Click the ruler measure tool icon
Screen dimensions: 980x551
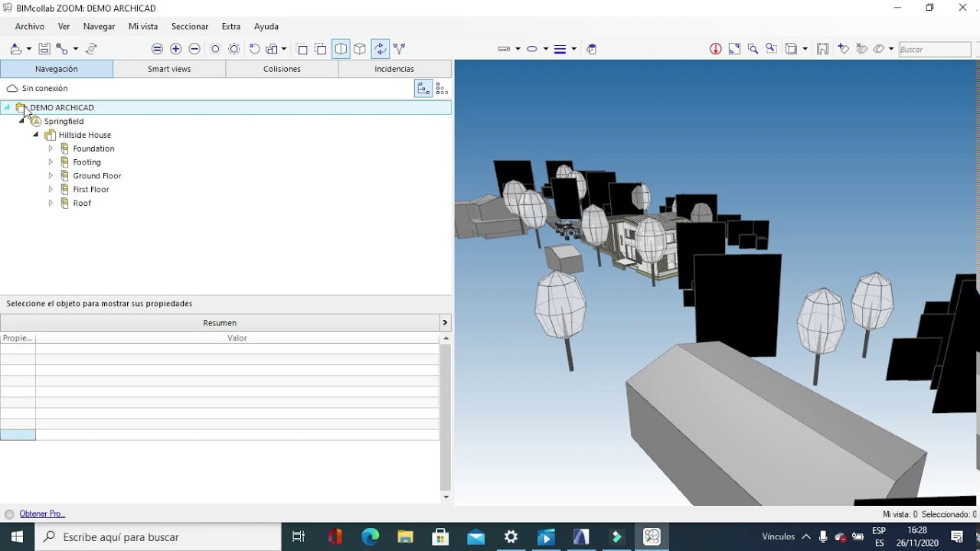(504, 49)
